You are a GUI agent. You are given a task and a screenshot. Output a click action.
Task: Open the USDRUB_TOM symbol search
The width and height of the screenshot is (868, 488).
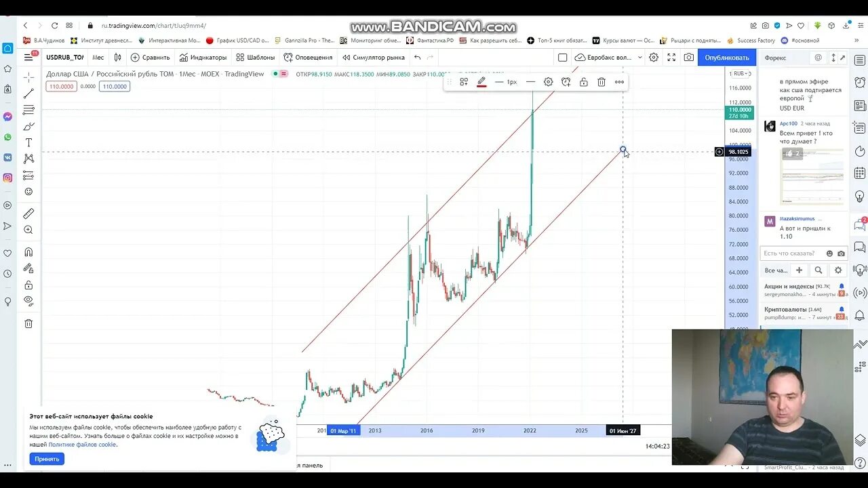click(x=64, y=57)
